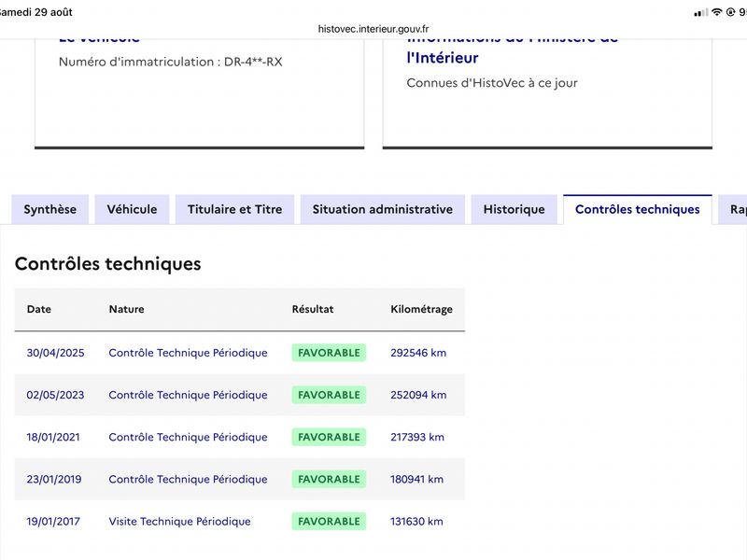Screen dimensions: 747x560
Task: Select the 217393 km mileage value
Action: [x=417, y=437]
